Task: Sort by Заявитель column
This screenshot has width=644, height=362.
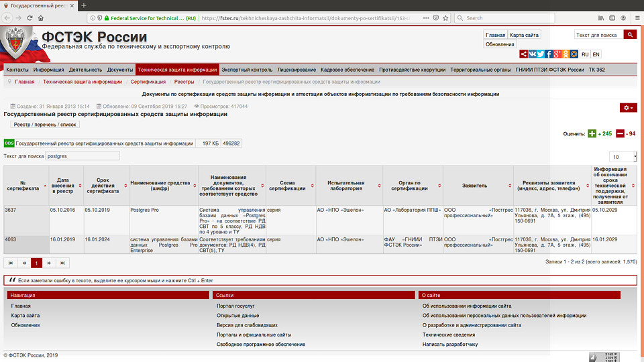Action: pyautogui.click(x=478, y=186)
